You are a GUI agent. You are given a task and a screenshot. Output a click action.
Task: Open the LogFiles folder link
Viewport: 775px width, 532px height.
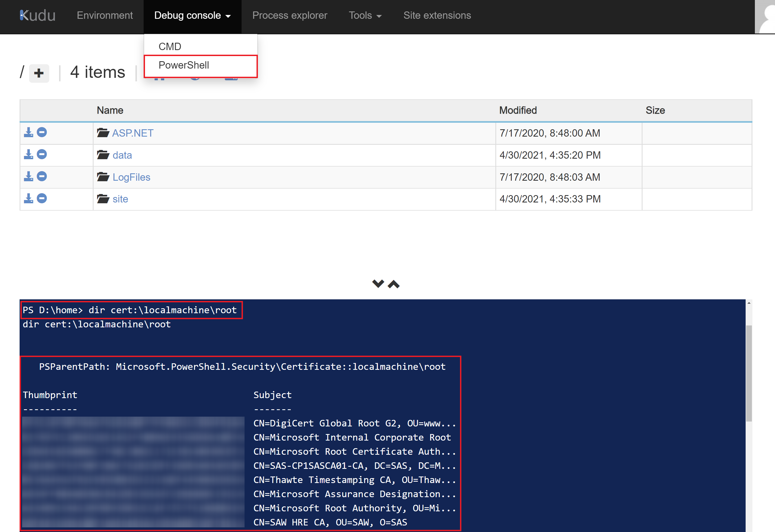click(x=131, y=177)
